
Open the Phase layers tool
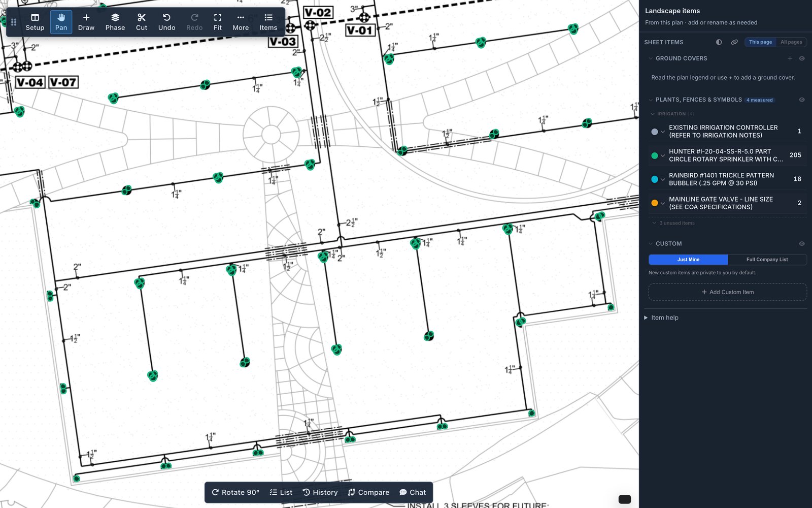click(115, 22)
